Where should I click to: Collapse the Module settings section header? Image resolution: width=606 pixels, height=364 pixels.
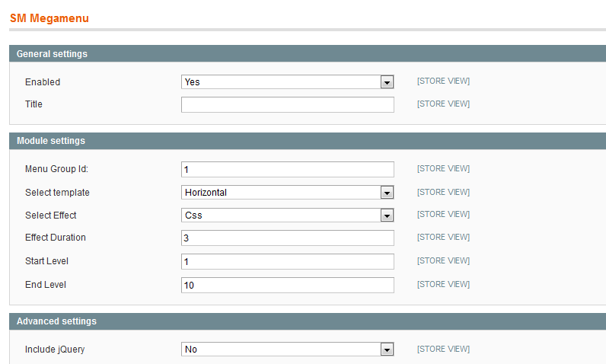(308, 141)
